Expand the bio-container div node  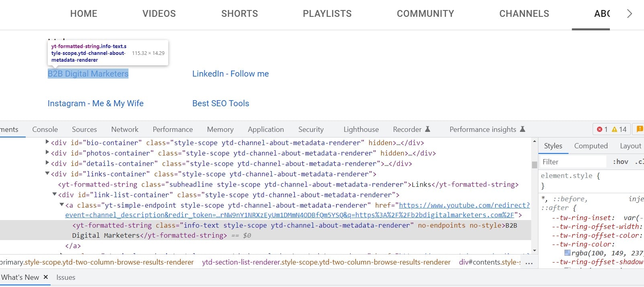(x=47, y=142)
